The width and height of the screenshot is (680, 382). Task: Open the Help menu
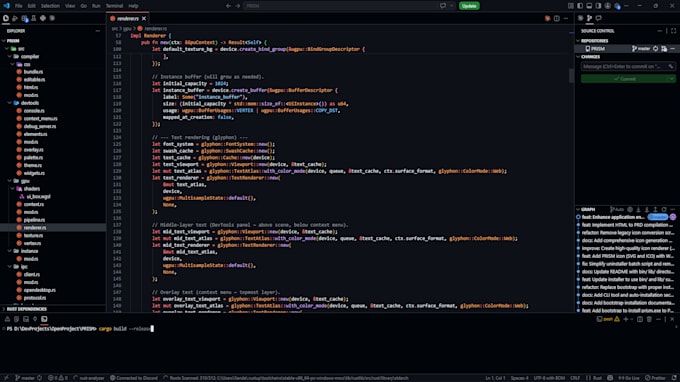[133, 6]
